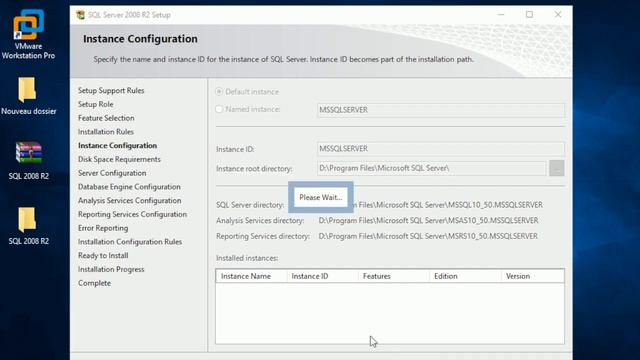Click the SQL Server directory path text
This screenshot has height=360, width=640.
pos(448,205)
